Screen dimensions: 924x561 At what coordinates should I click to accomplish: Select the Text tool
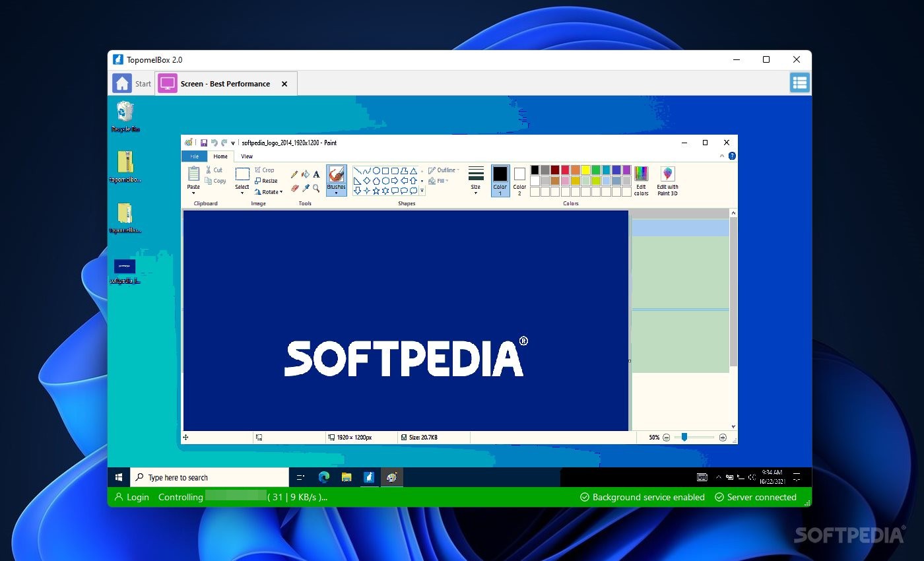pos(316,174)
